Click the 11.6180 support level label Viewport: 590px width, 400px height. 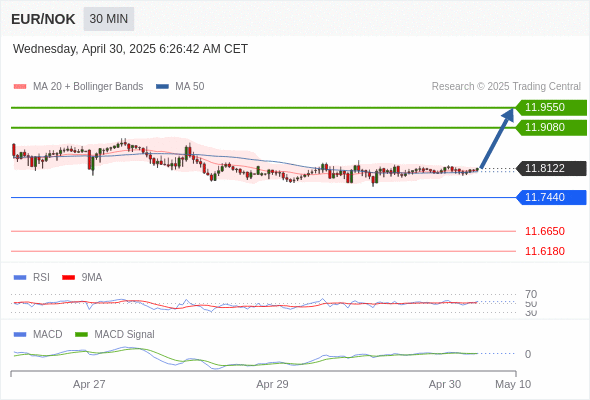[x=545, y=251]
